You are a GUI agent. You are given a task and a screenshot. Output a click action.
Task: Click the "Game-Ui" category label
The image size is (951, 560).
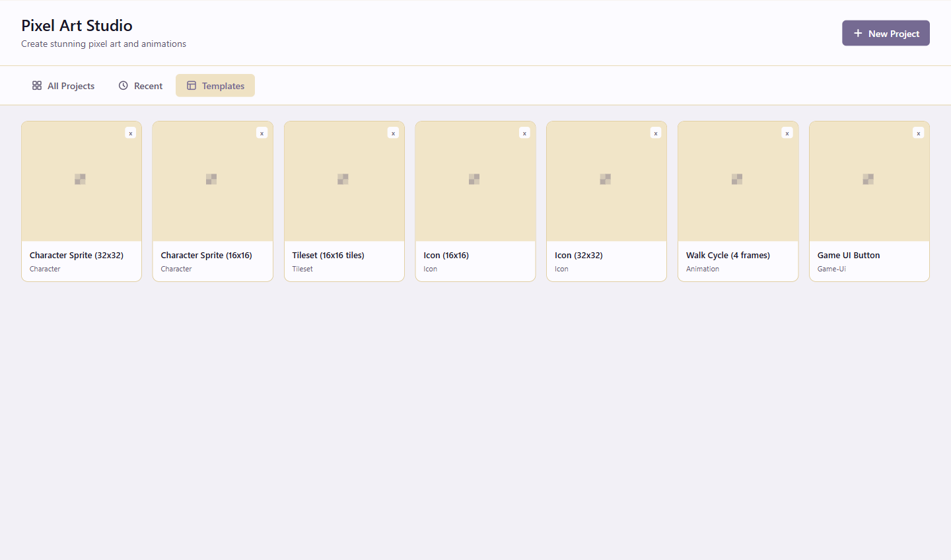831,269
